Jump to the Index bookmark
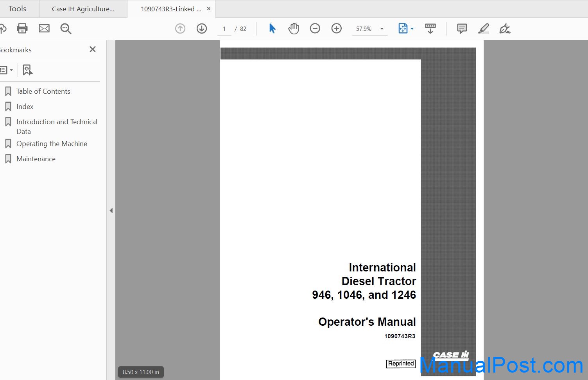This screenshot has width=588, height=380. pos(25,107)
